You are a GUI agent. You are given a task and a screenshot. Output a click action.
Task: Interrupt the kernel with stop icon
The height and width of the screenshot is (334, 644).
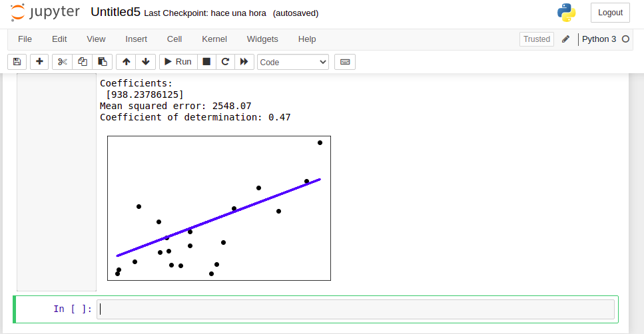click(x=206, y=62)
